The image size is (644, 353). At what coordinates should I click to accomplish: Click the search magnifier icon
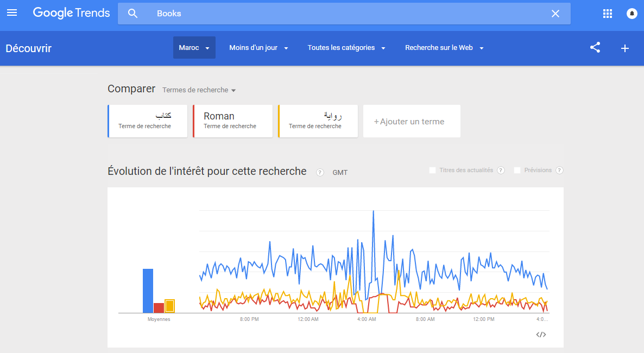133,14
